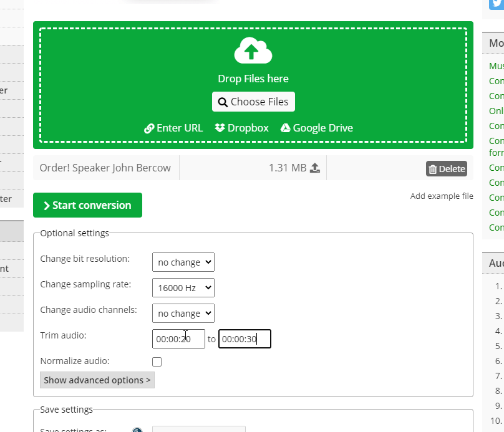Image resolution: width=504 pixels, height=432 pixels.
Task: Click the Google Drive icon
Action: point(285,128)
